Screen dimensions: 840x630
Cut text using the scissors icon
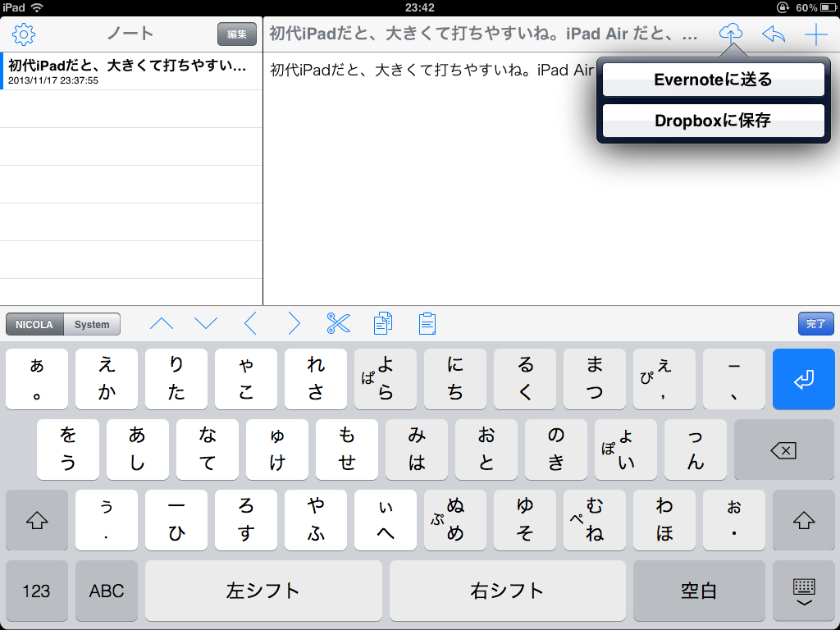tap(339, 323)
